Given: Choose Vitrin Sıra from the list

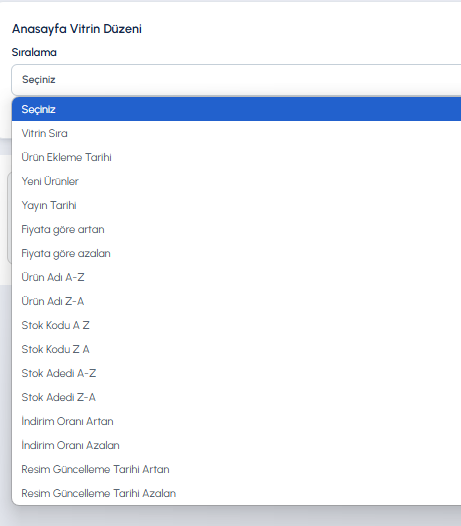Looking at the screenshot, I should 237,133.
